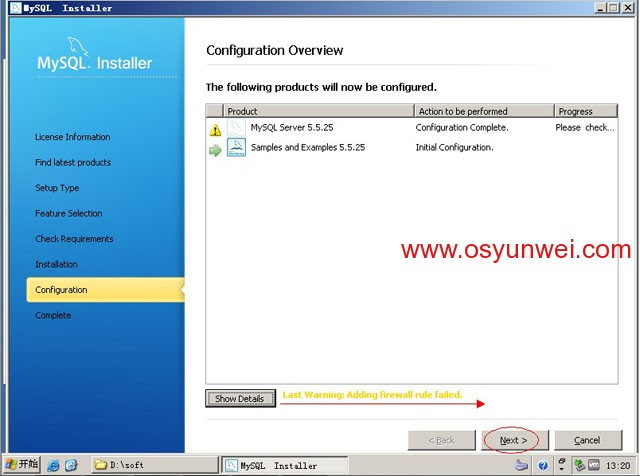640x476 pixels.
Task: Click the MySQL Installer title bar icon
Action: tap(16, 8)
